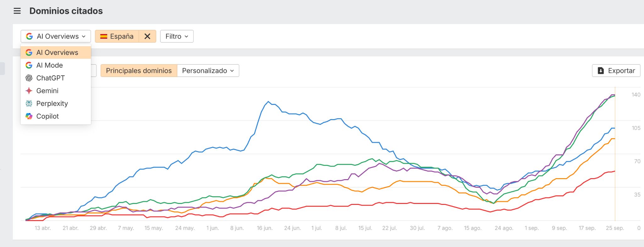This screenshot has width=644, height=247.
Task: Collapse the AI Overviews platform dropdown
Action: (55, 36)
